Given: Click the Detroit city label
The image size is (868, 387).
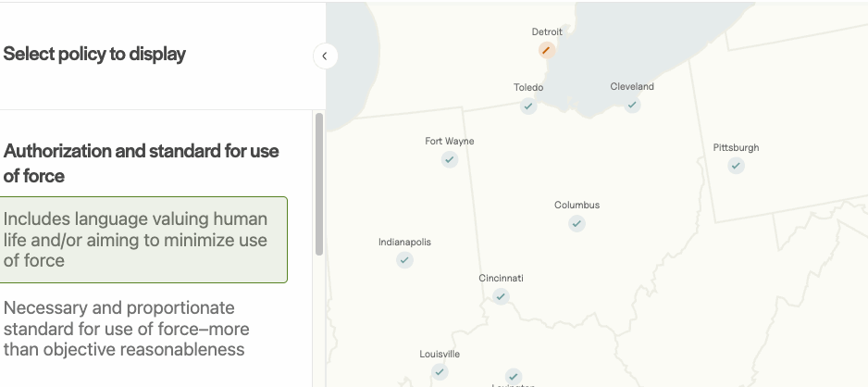Looking at the screenshot, I should (x=547, y=31).
